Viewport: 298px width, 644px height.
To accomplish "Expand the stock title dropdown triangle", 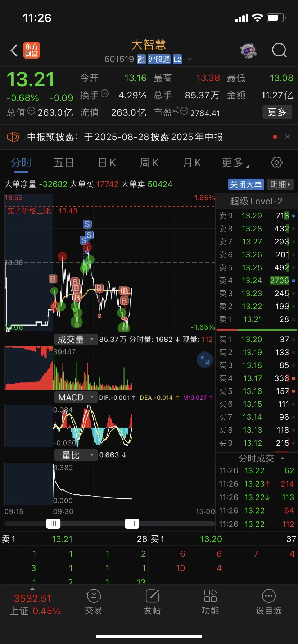I will 190,60.
